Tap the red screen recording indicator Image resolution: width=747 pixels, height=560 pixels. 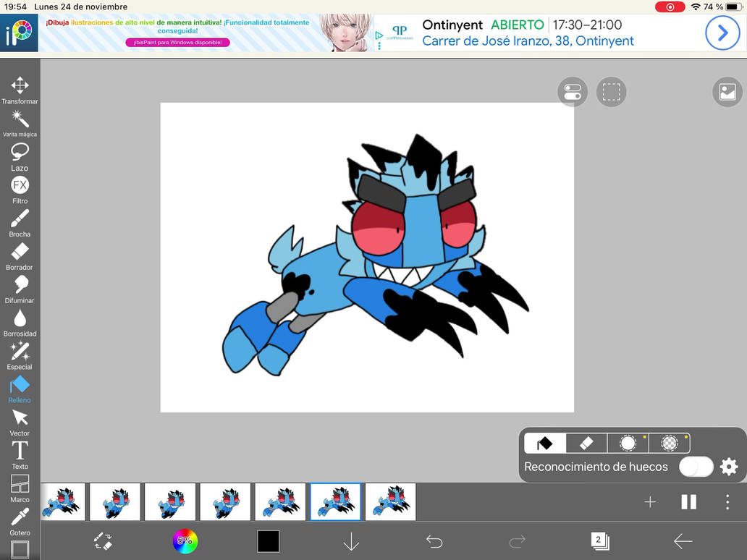point(670,7)
